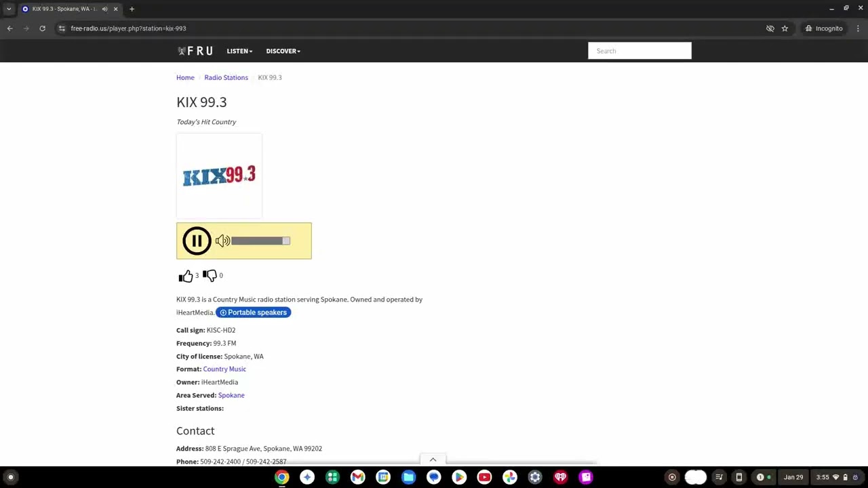Open the Spokane area served link
868x488 pixels.
231,395
